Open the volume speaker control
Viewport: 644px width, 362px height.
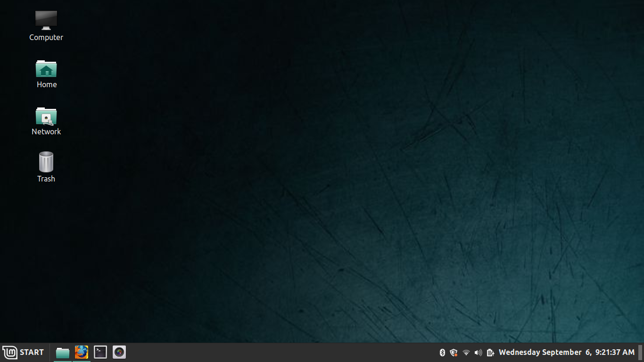[478, 353]
